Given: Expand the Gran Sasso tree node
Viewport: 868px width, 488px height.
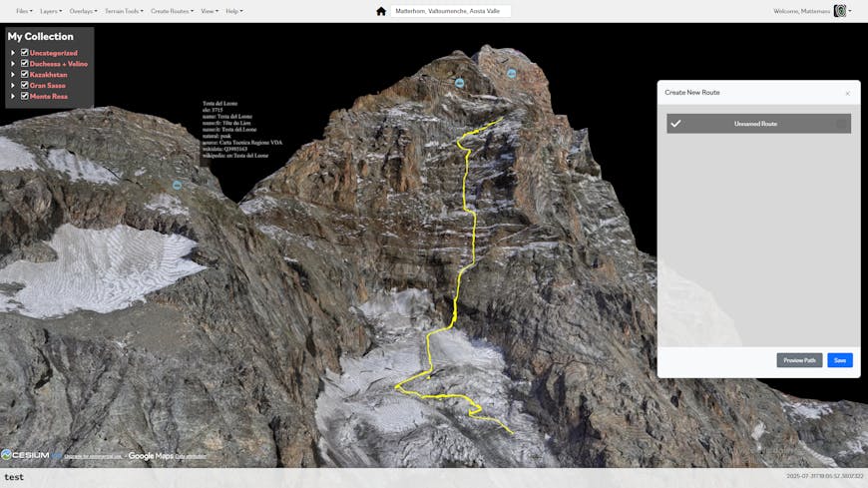Looking at the screenshot, I should coord(13,85).
